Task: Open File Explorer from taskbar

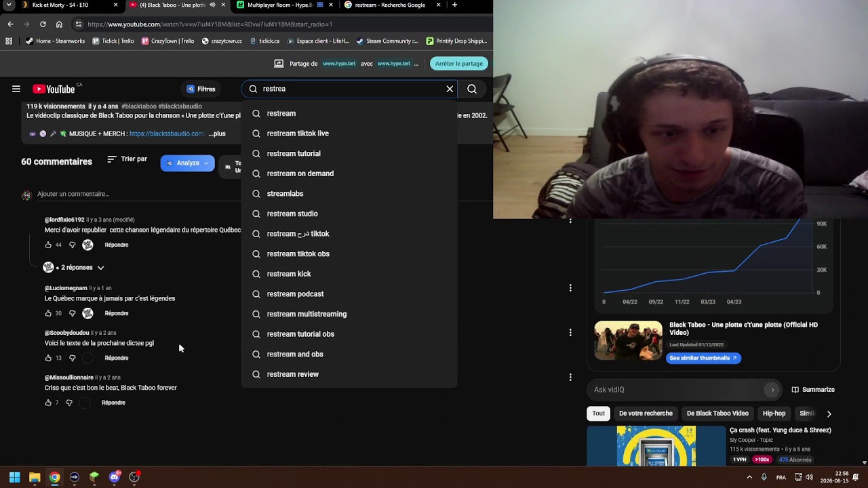Action: [35, 477]
